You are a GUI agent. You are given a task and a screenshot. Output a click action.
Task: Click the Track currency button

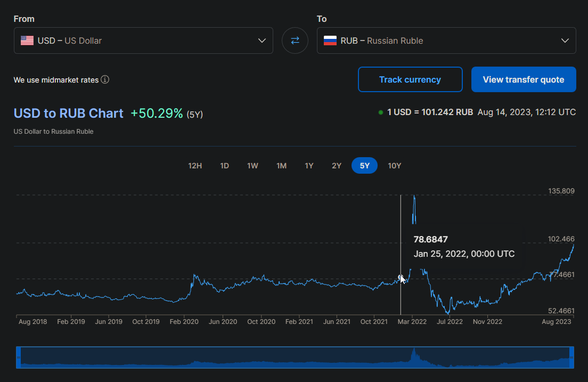[410, 79]
